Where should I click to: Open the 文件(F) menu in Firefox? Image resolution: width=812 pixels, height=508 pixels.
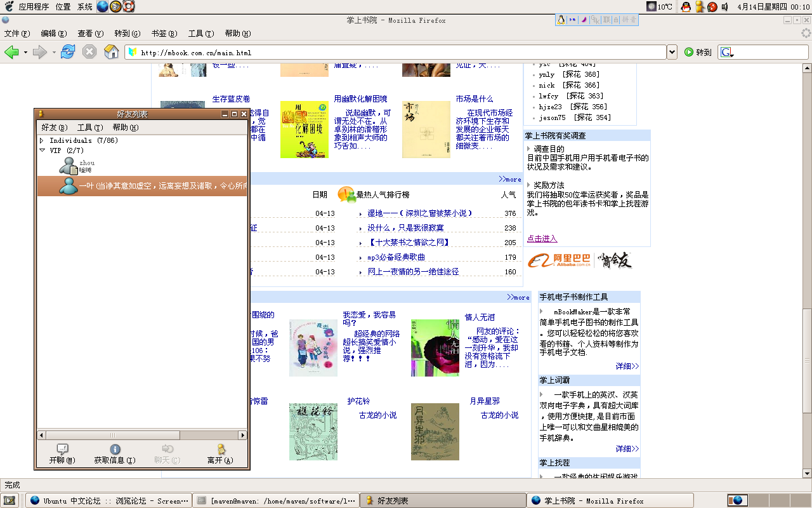tap(17, 34)
